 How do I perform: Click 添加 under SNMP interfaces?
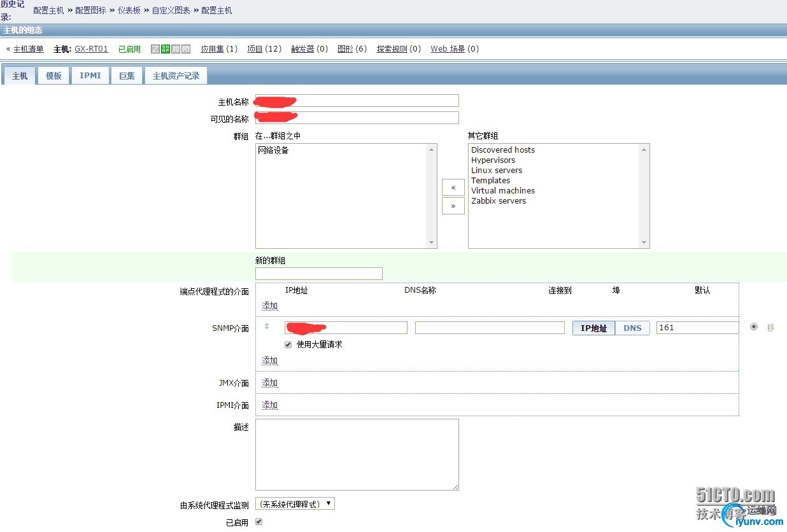270,361
